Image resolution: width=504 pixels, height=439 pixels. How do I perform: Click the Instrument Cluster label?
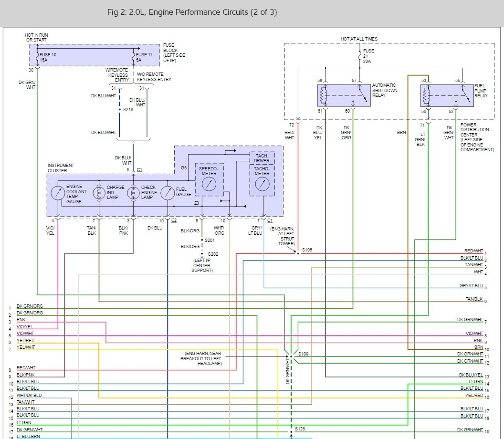coord(61,168)
